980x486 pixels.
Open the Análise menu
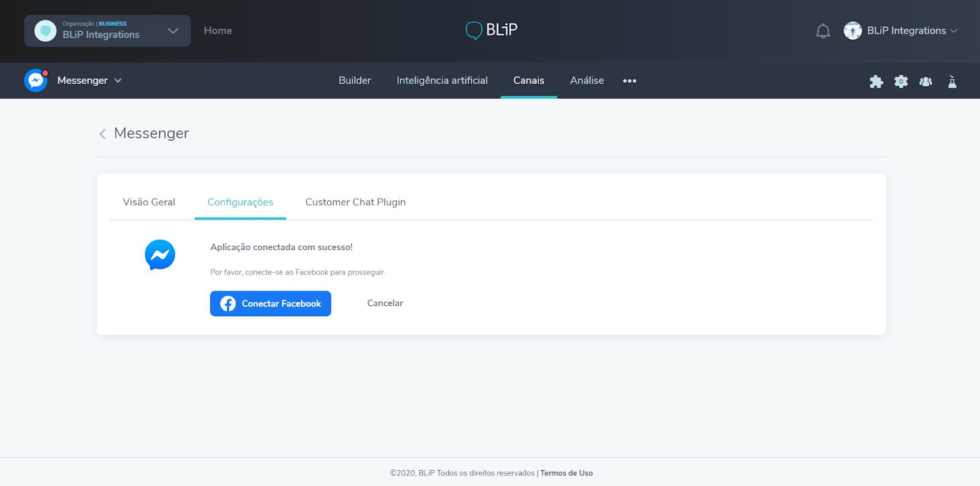click(x=587, y=80)
